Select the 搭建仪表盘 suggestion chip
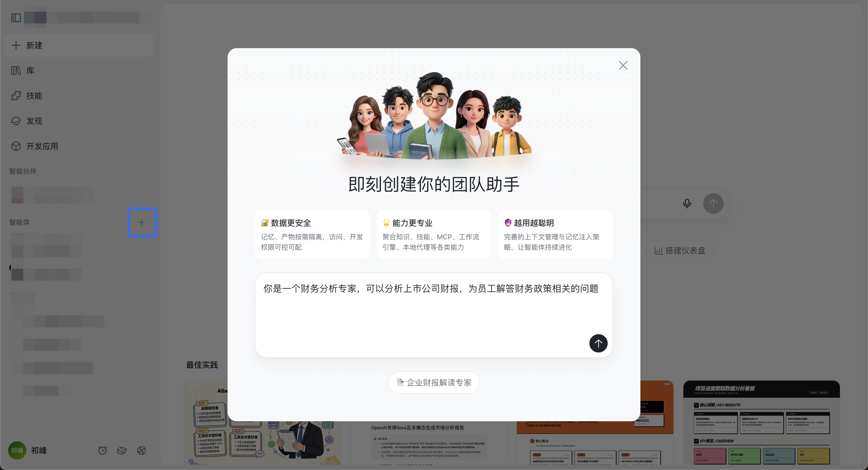The width and height of the screenshot is (868, 470). [680, 250]
